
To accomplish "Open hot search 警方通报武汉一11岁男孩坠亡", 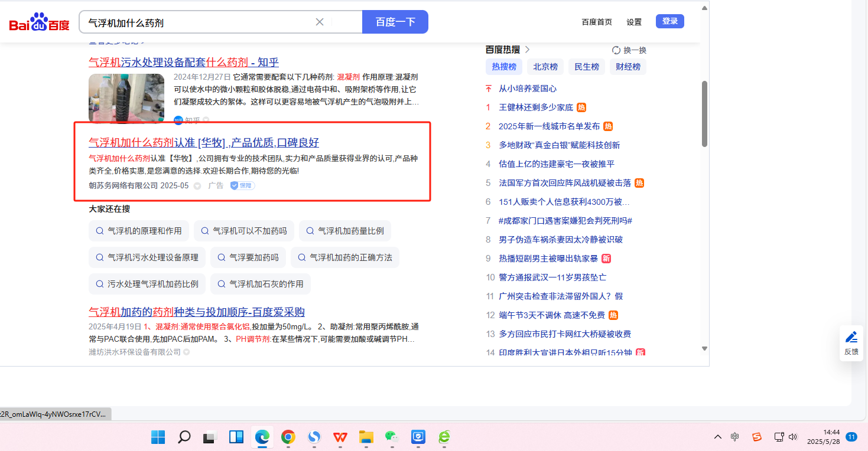I will click(552, 277).
